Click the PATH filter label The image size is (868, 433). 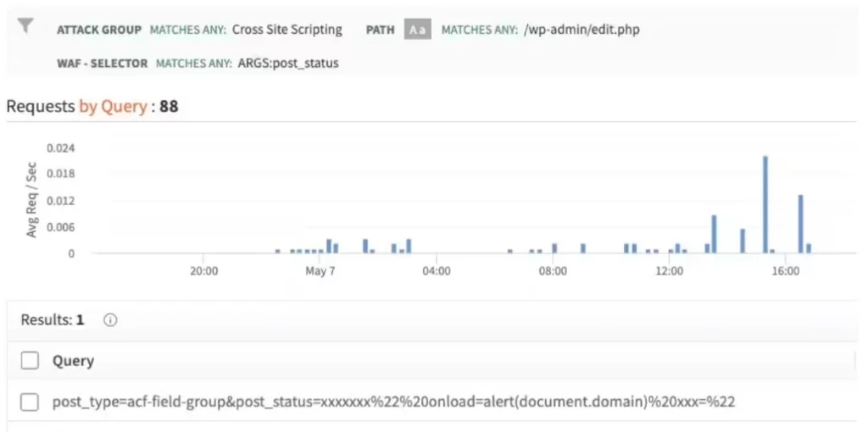381,30
